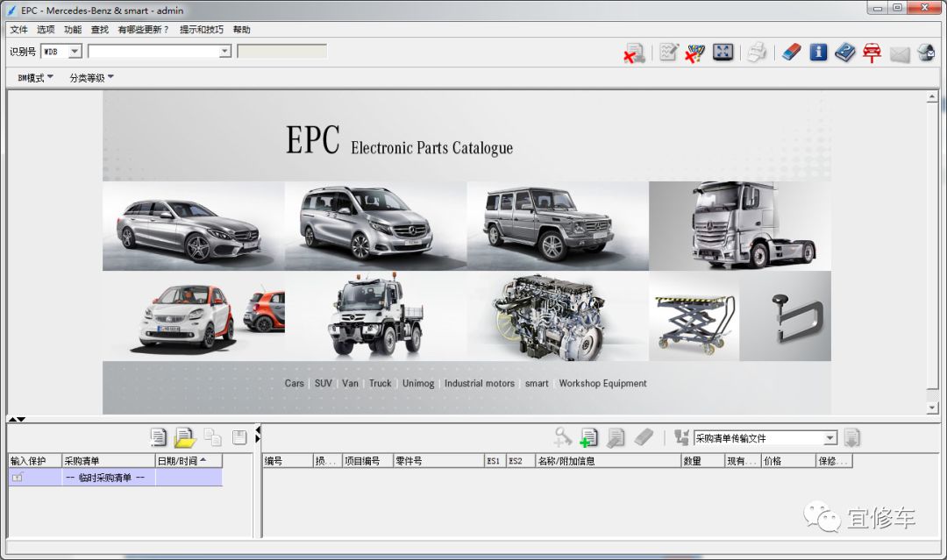Screen dimensions: 947x560
Task: Open the 选项 menu
Action: coord(46,30)
